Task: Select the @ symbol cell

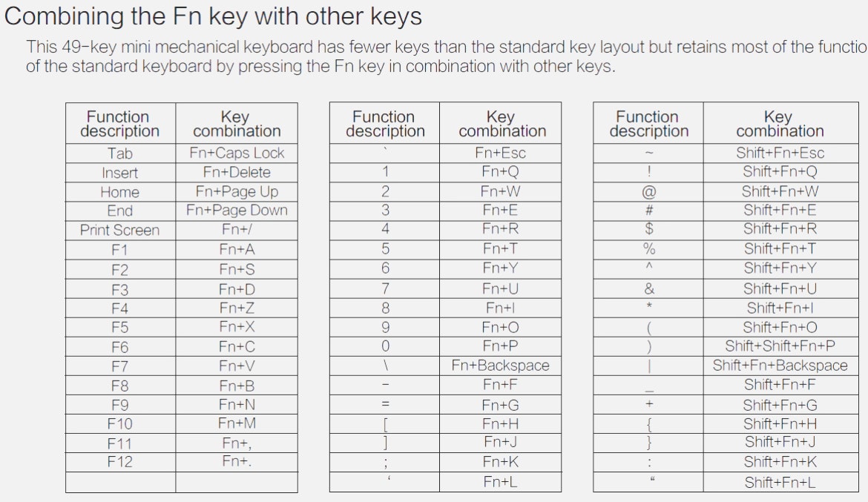Action: pos(649,191)
